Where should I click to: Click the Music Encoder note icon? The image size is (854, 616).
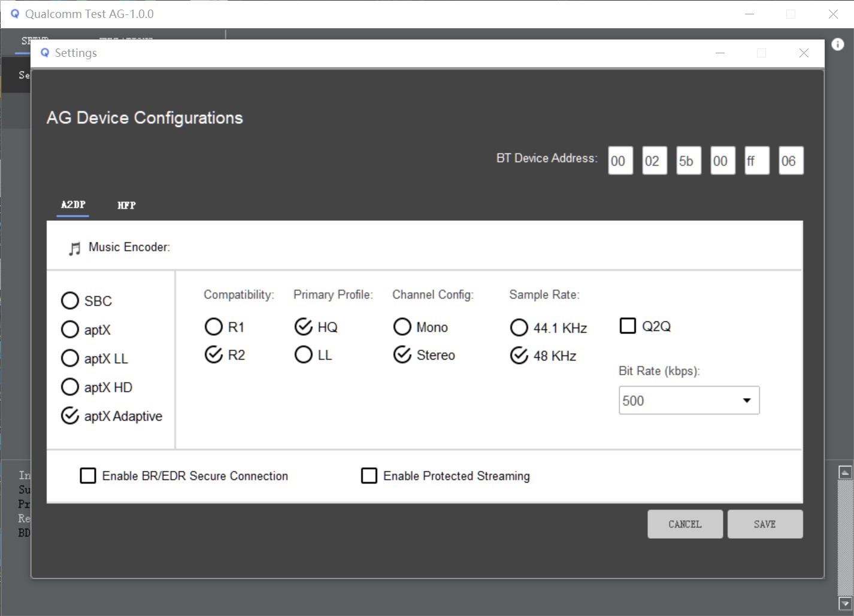(74, 248)
